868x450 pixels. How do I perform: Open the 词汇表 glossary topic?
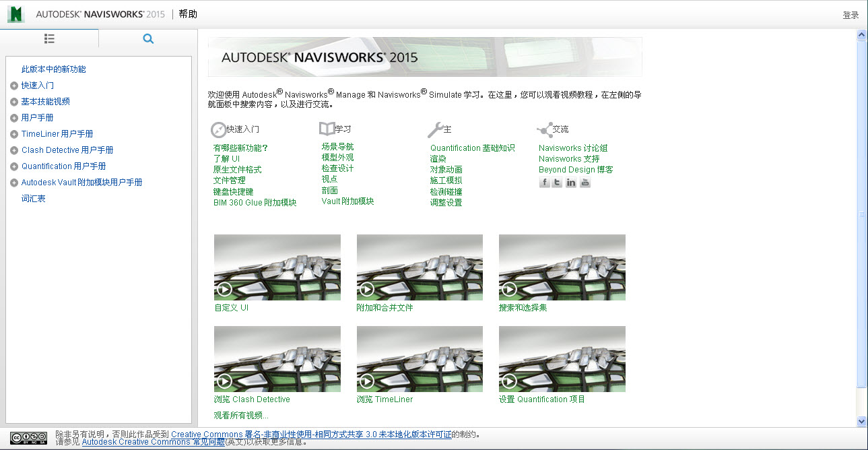tap(34, 199)
